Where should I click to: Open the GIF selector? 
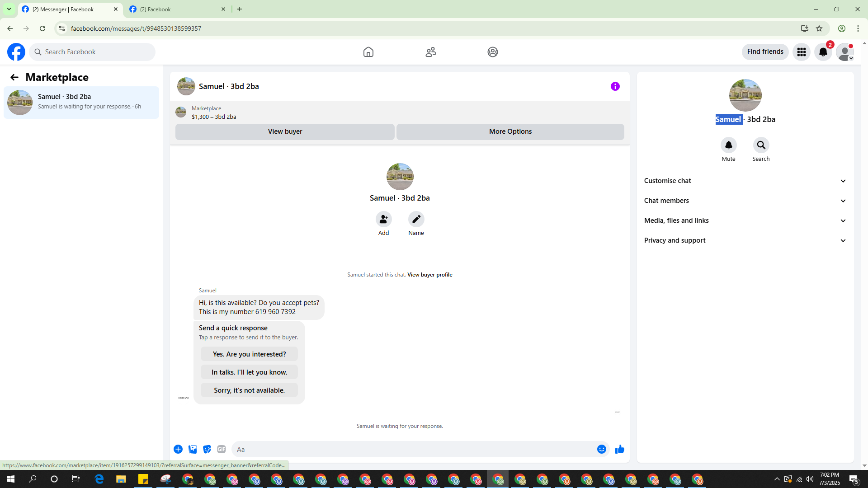[x=221, y=449]
